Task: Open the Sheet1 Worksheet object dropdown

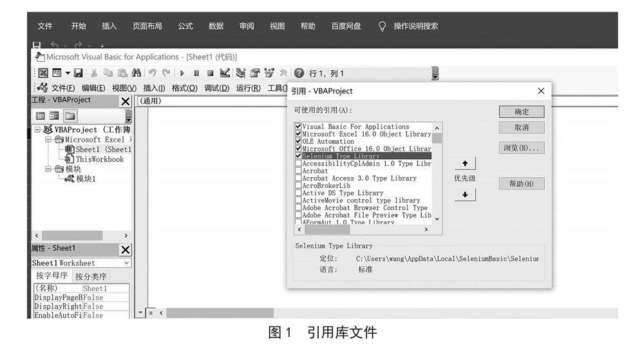Action: tap(126, 263)
